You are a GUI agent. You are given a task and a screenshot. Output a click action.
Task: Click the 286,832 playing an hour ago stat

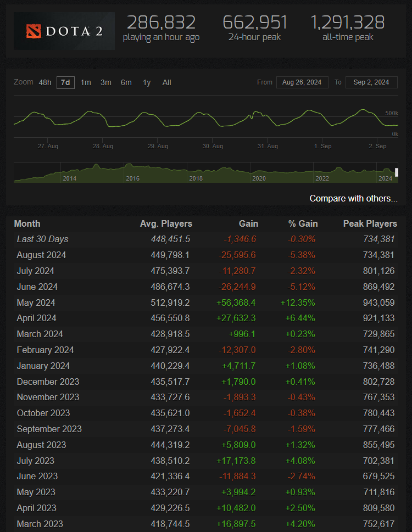161,28
